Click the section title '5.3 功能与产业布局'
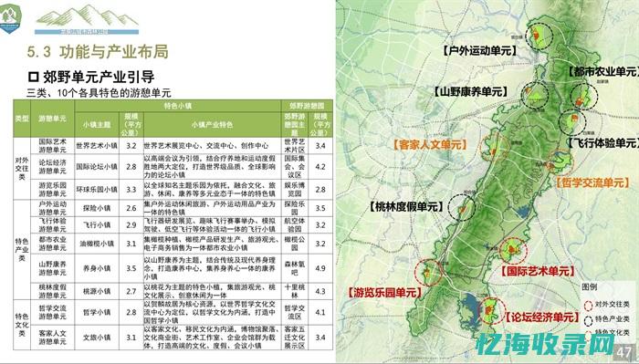This screenshot has width=639, height=364. click(98, 52)
